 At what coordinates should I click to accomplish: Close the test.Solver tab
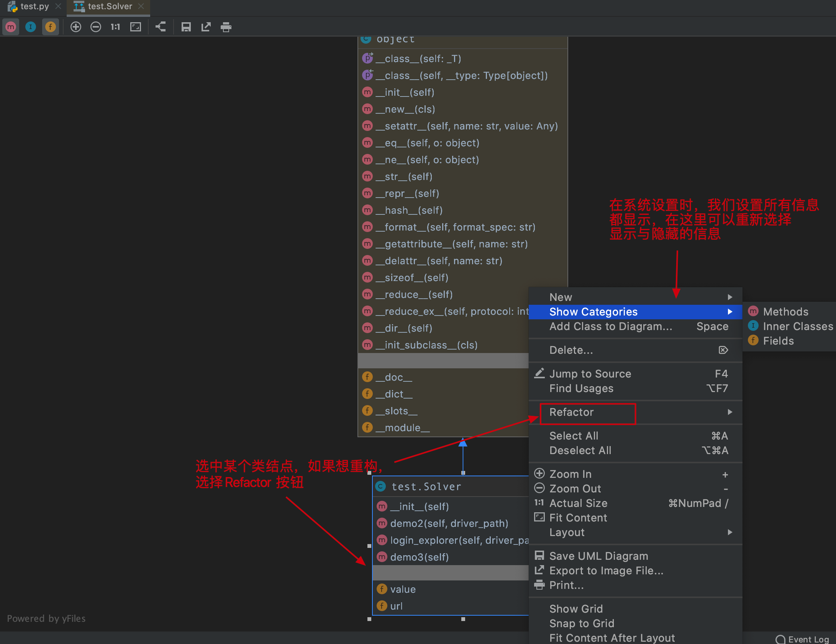click(141, 7)
